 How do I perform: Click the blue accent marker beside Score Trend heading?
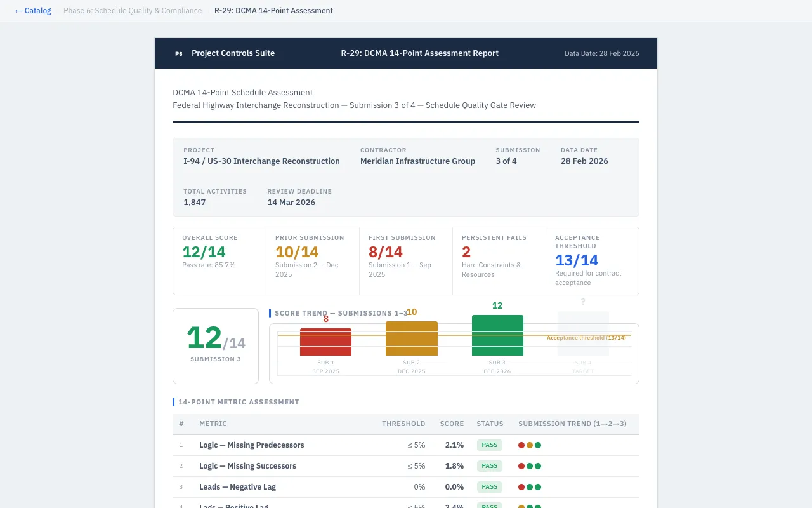coord(270,312)
